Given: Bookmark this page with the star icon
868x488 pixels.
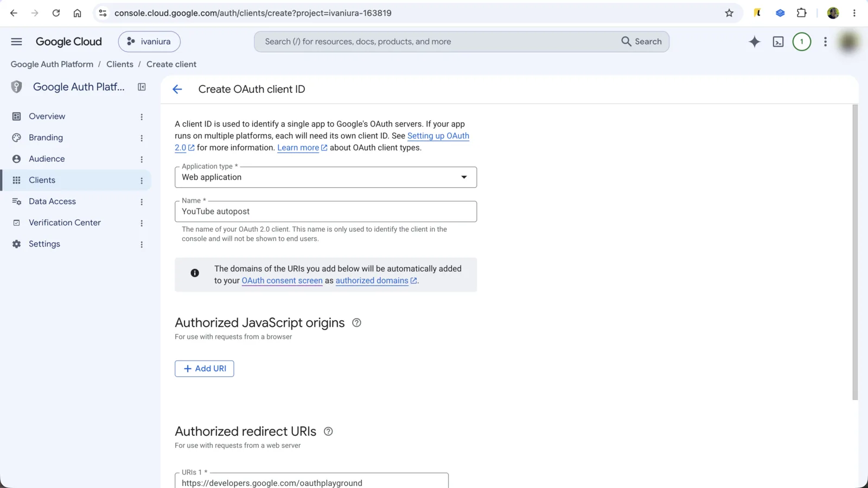Looking at the screenshot, I should coord(729,13).
